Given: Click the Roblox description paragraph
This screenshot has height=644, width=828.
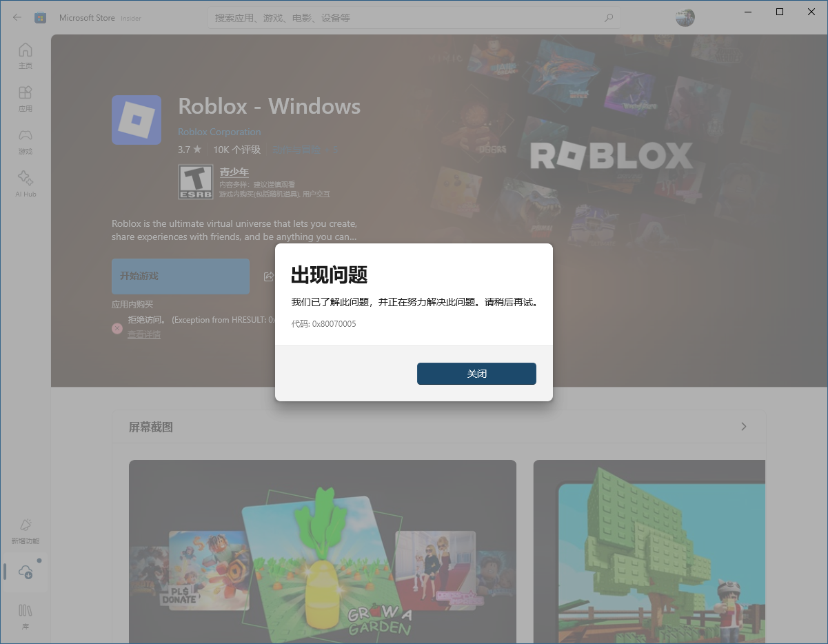Looking at the screenshot, I should (234, 230).
